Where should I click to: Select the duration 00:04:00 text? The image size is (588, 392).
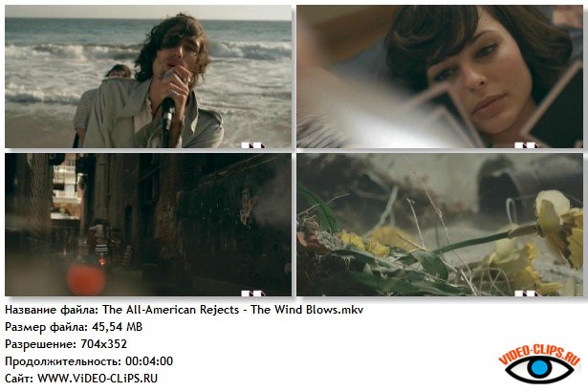coord(149,361)
